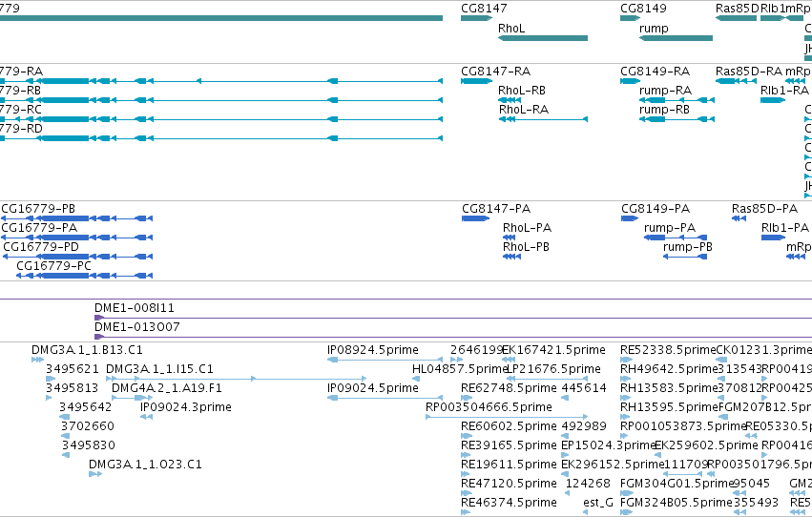Click EST label 3495642
Image resolution: width=812 pixels, height=517 pixels.
pos(86,408)
